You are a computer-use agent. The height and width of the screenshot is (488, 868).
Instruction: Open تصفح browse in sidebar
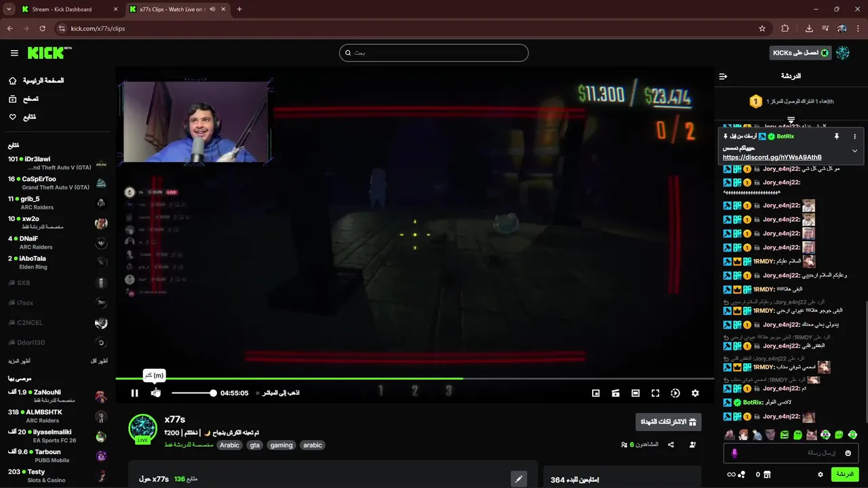pos(24,99)
